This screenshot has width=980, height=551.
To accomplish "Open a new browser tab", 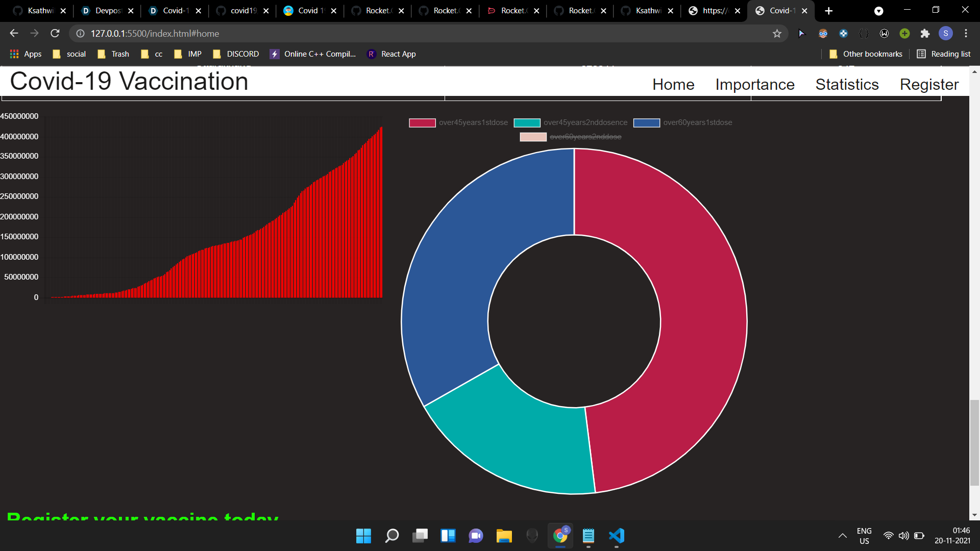I will [x=828, y=11].
